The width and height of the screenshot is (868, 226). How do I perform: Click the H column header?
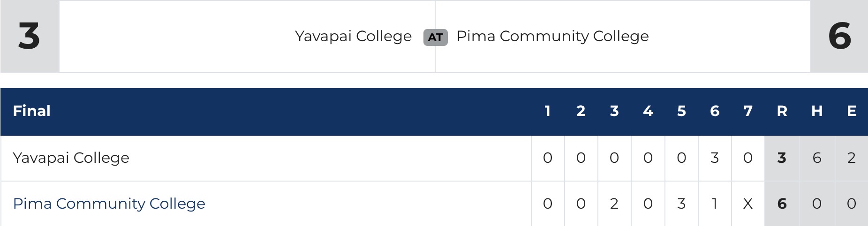[x=817, y=111]
